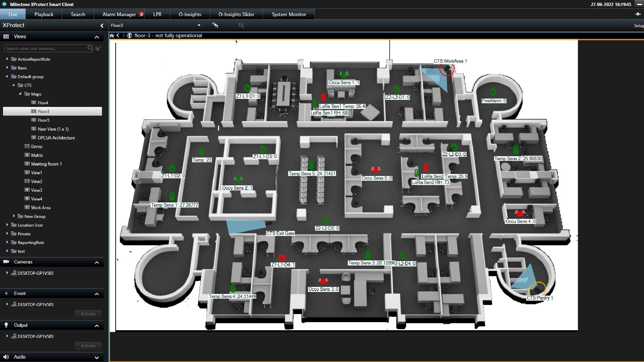The width and height of the screenshot is (644, 362).
Task: Select the FireAlarm flame sensor icon
Action: [493, 92]
